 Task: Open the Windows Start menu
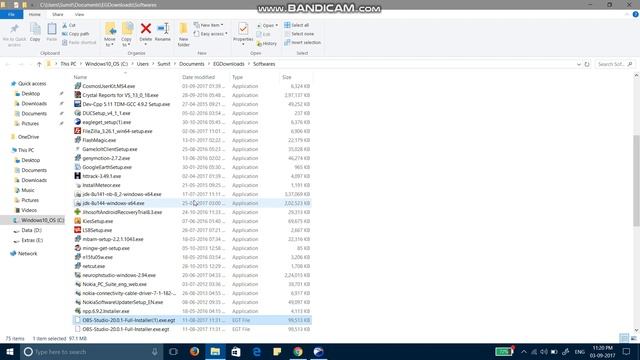(x=10, y=351)
